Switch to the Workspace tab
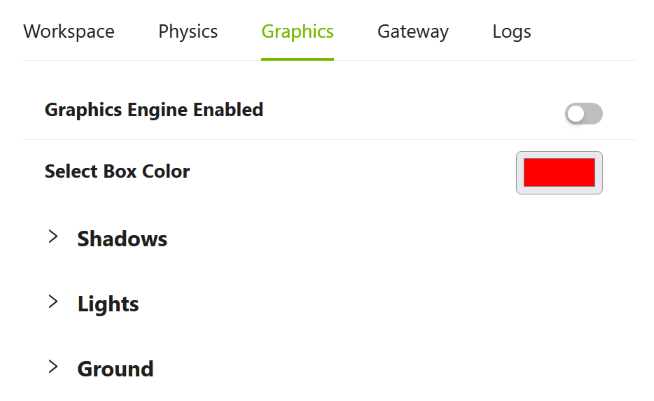The height and width of the screenshot is (401, 654). (x=69, y=31)
